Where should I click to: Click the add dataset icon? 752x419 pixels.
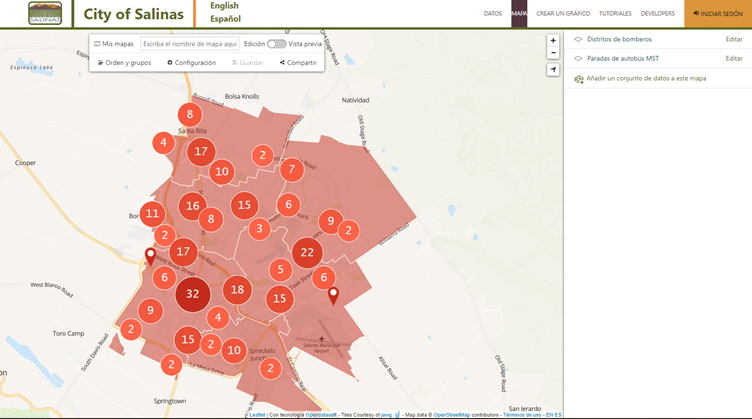[x=578, y=78]
